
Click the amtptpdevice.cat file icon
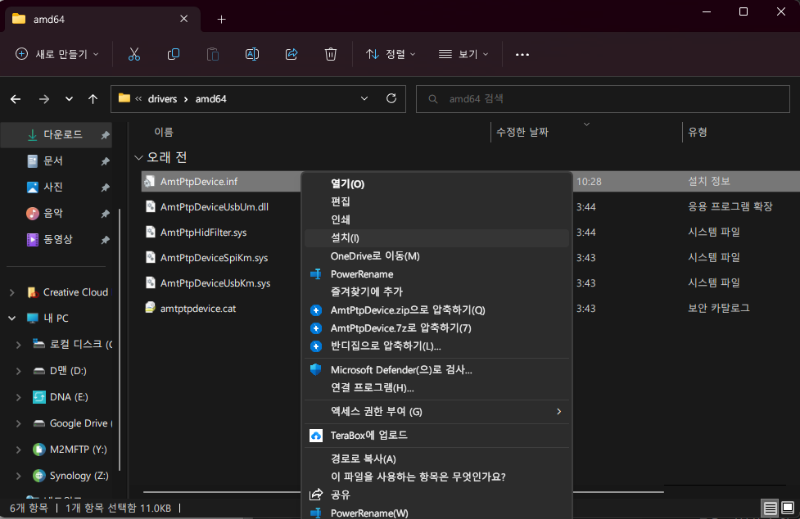pyautogui.click(x=149, y=308)
